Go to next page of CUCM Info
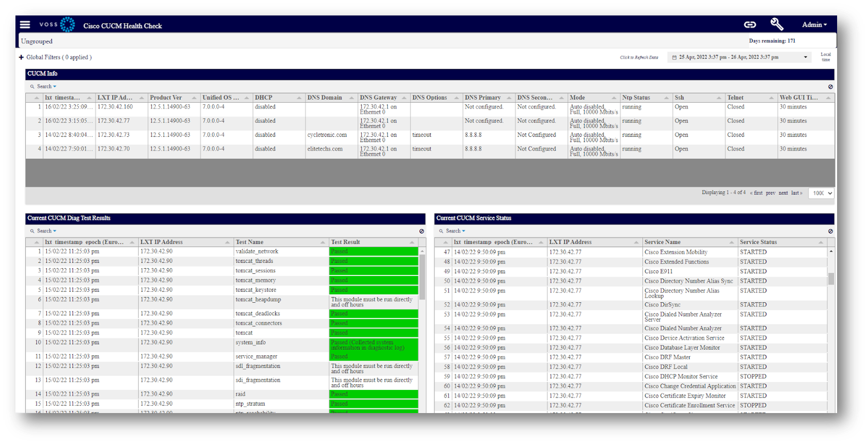 [x=783, y=193]
